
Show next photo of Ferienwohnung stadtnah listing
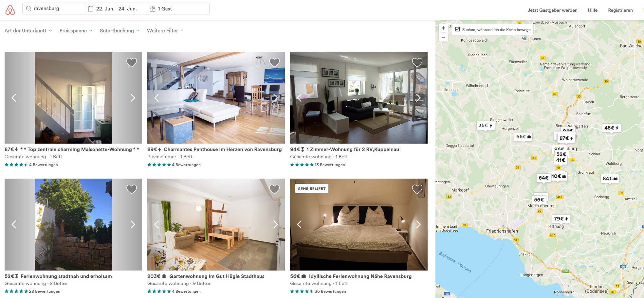133,224
